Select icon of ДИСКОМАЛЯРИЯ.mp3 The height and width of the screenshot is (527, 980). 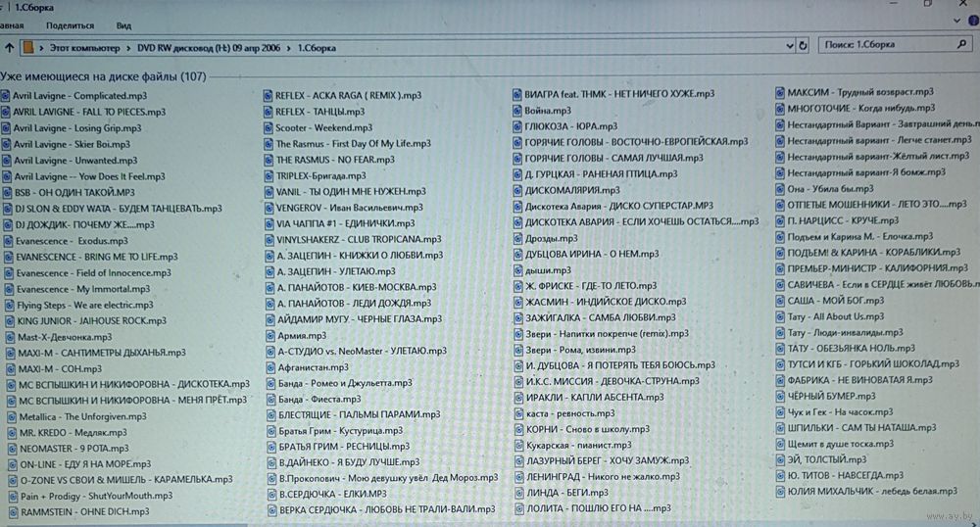pos(517,190)
